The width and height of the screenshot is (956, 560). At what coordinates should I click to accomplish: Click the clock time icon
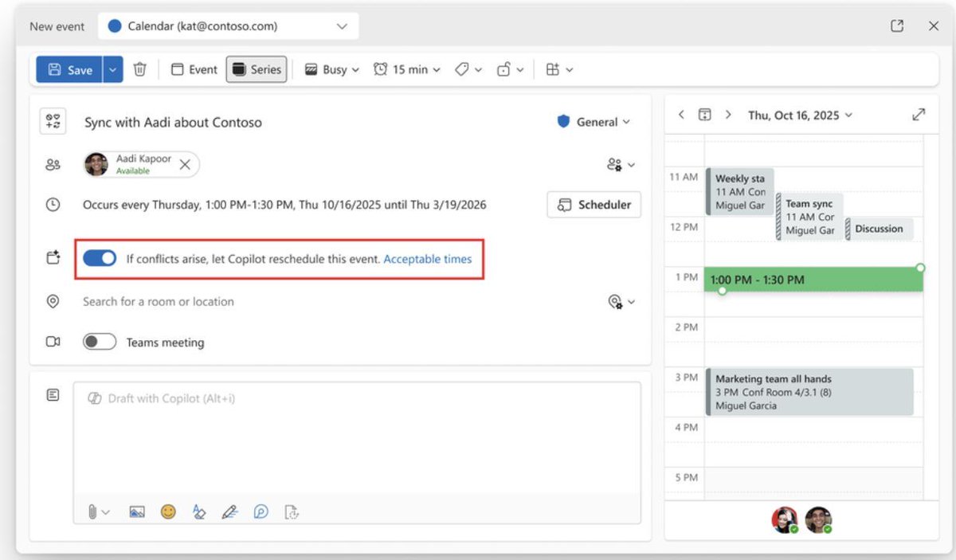tap(53, 205)
